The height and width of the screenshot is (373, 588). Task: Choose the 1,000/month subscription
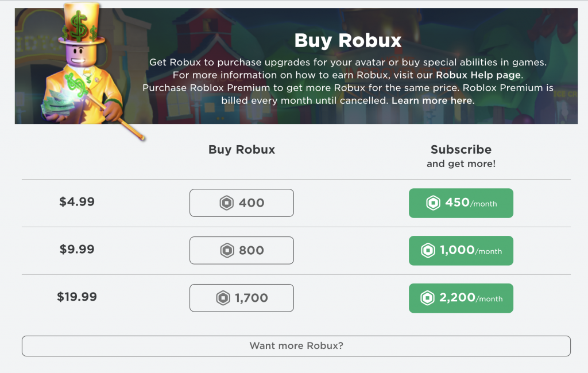[x=461, y=250]
